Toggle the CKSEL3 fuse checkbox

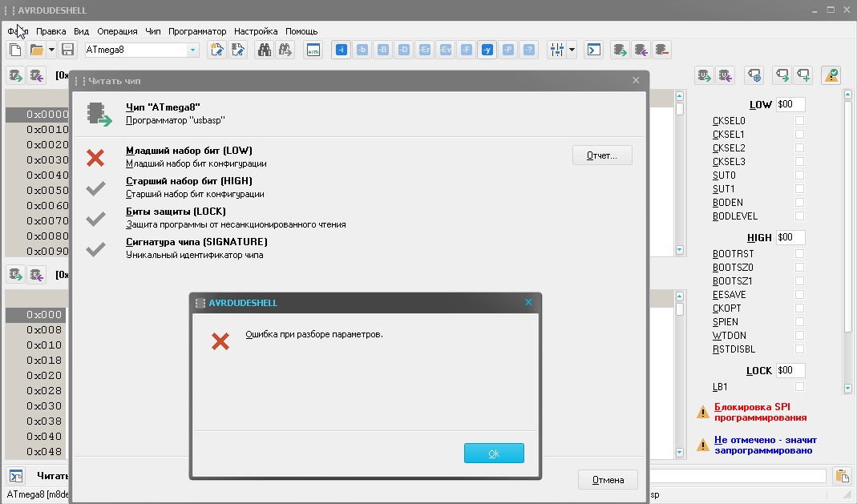(x=799, y=162)
